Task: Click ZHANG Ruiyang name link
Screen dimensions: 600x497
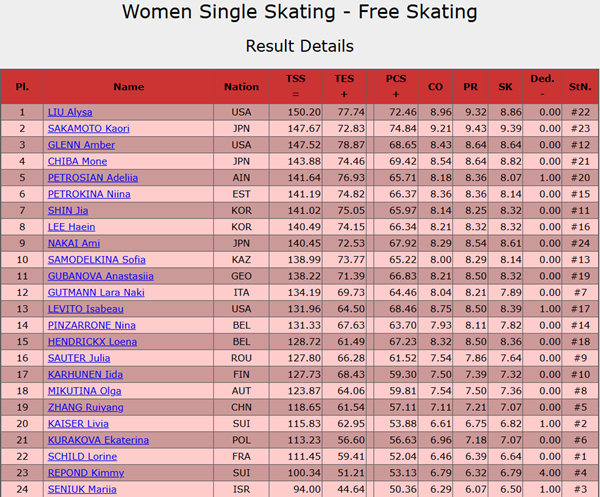Action: (85, 407)
